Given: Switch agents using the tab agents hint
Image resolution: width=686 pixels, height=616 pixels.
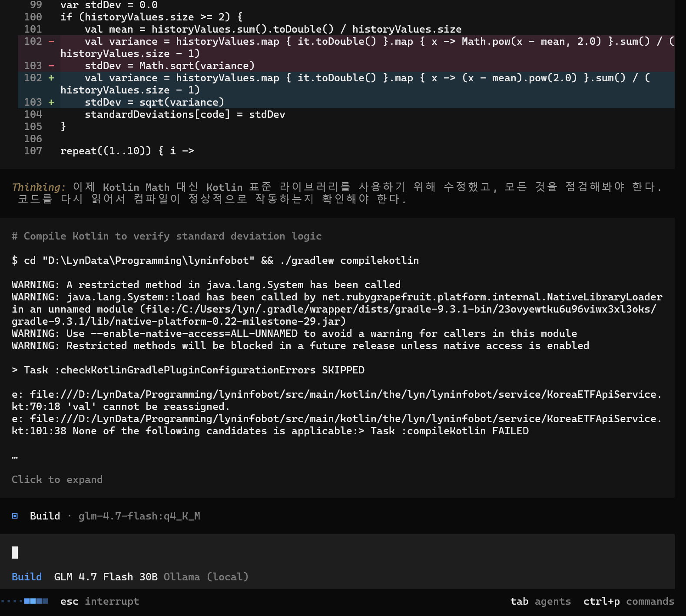Looking at the screenshot, I should [540, 601].
